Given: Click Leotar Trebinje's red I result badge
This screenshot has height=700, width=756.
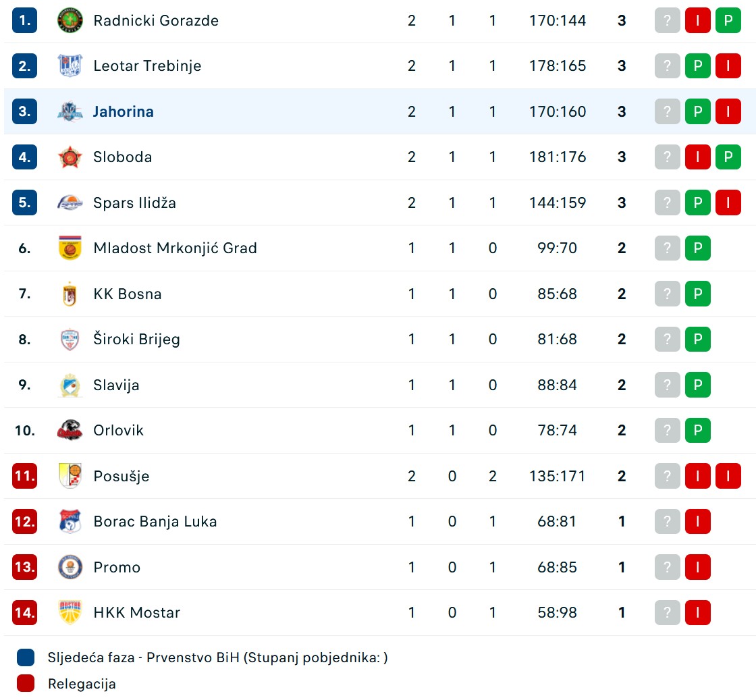Looking at the screenshot, I should pyautogui.click(x=728, y=65).
